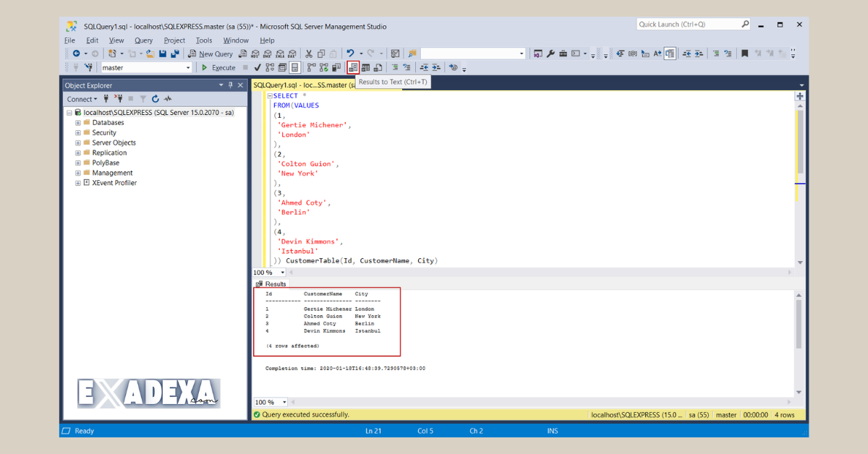Click the Refresh icon in Object Explorer

pos(156,98)
